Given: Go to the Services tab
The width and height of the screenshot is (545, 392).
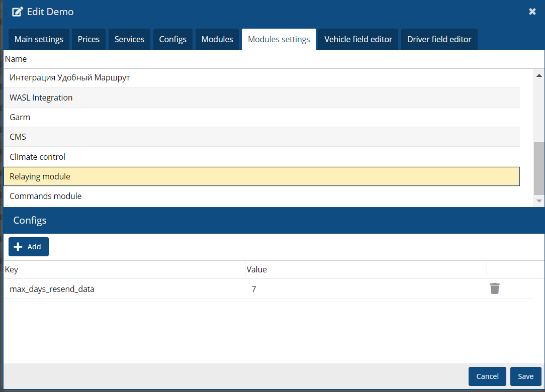Looking at the screenshot, I should (x=129, y=39).
